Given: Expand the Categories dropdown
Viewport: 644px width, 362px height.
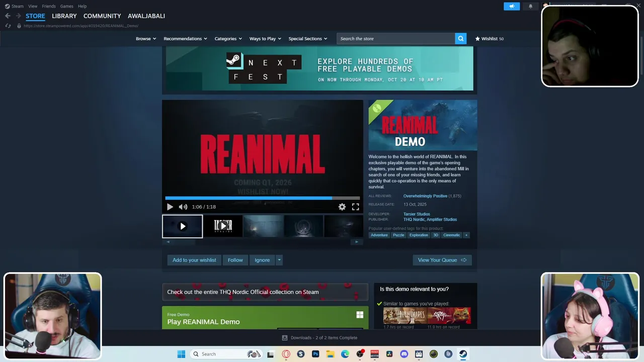Looking at the screenshot, I should pyautogui.click(x=228, y=39).
